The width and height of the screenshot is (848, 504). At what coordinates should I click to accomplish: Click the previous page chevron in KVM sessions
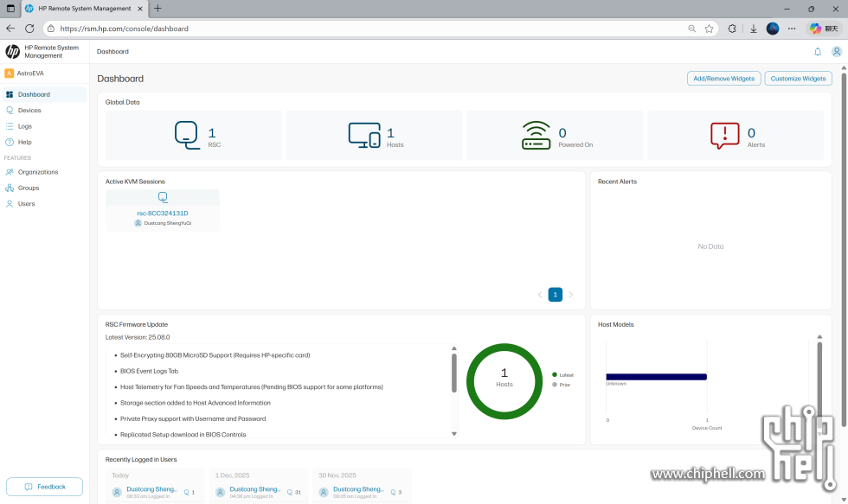coord(539,294)
